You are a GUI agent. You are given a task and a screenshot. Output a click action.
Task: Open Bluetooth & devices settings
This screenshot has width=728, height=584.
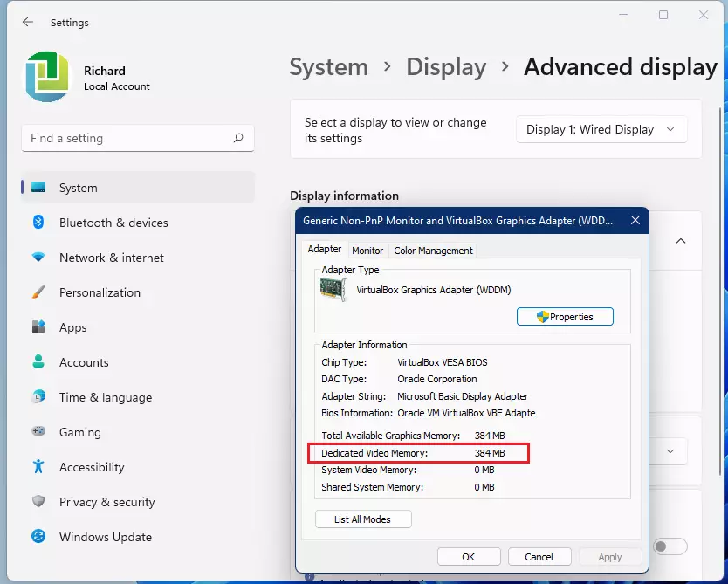(138, 223)
